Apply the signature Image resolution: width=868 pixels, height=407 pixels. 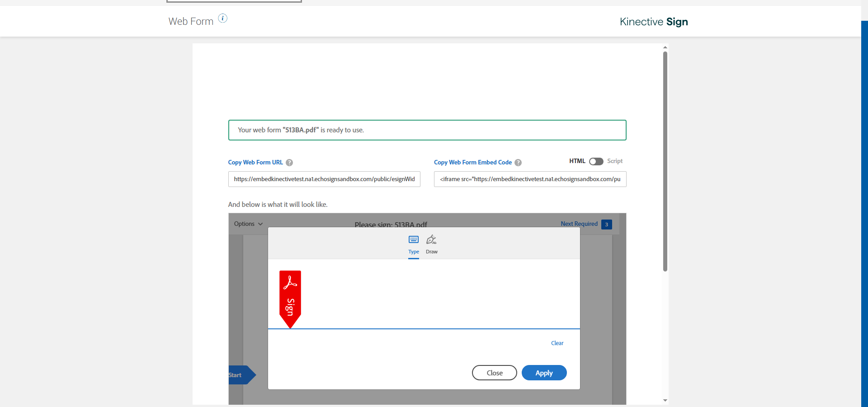tap(544, 373)
